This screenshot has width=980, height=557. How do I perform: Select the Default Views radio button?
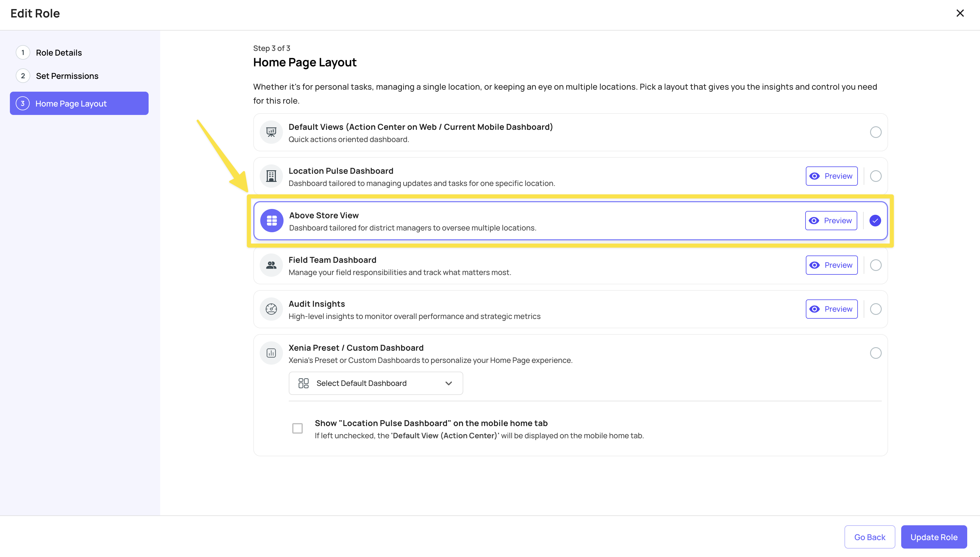click(875, 132)
